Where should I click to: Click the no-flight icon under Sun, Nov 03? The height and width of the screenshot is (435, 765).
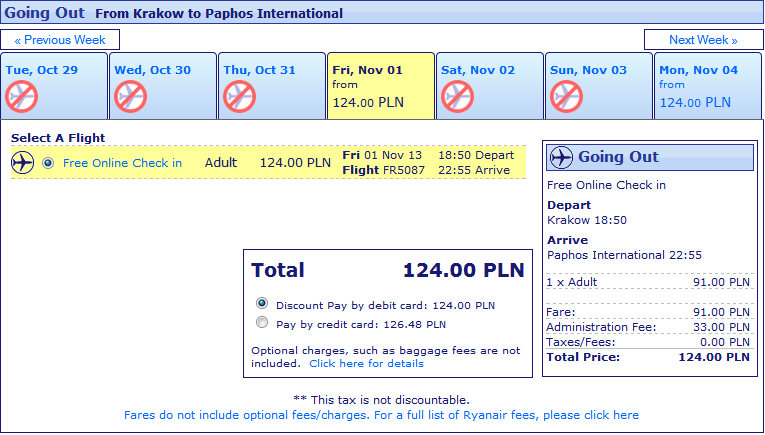566,97
